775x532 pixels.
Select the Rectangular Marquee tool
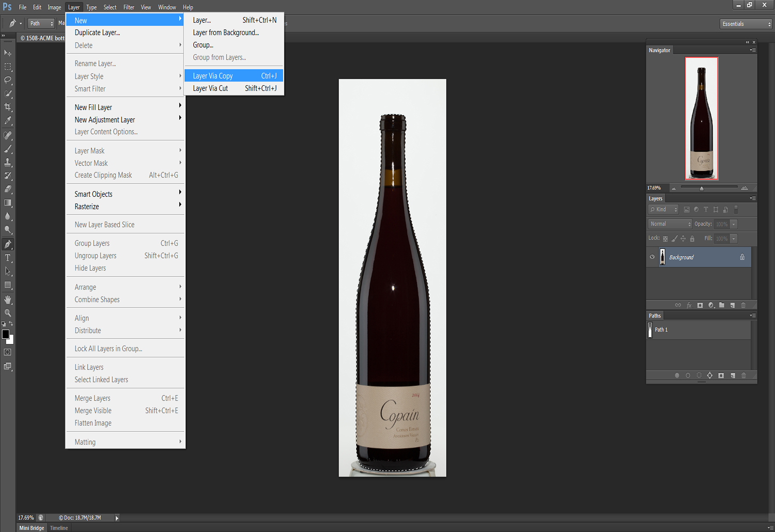(x=8, y=67)
